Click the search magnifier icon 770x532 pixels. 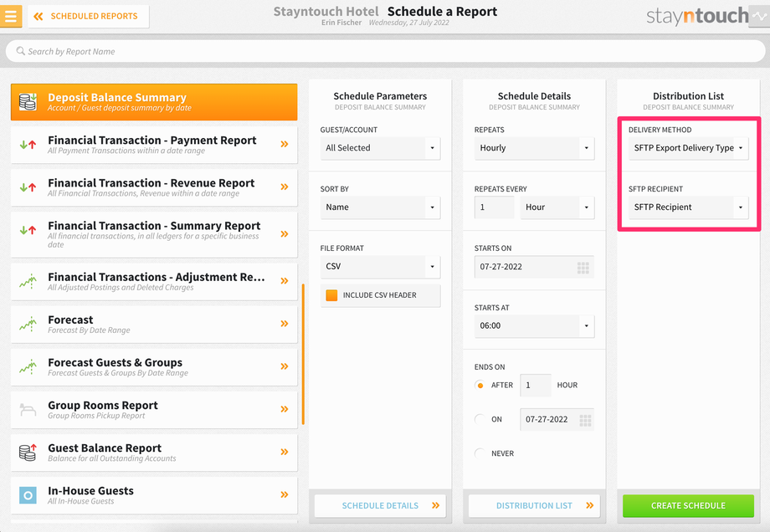click(20, 51)
